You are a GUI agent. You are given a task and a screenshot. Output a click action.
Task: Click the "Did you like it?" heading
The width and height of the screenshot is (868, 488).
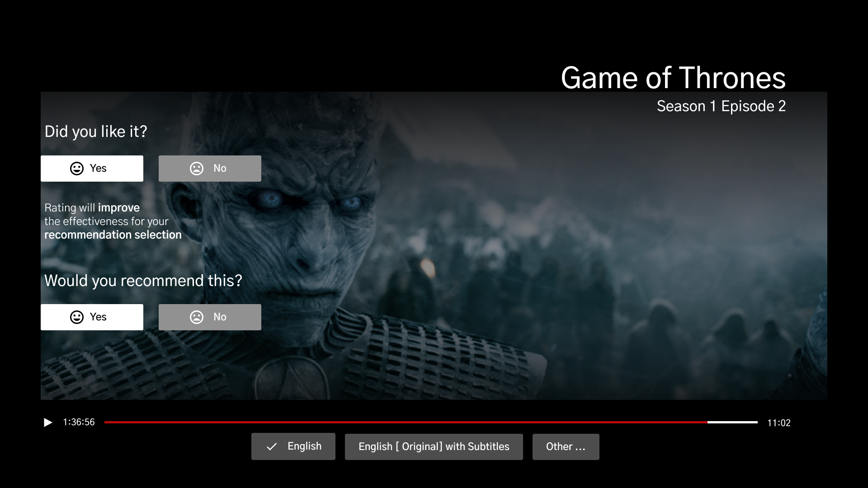(x=96, y=131)
